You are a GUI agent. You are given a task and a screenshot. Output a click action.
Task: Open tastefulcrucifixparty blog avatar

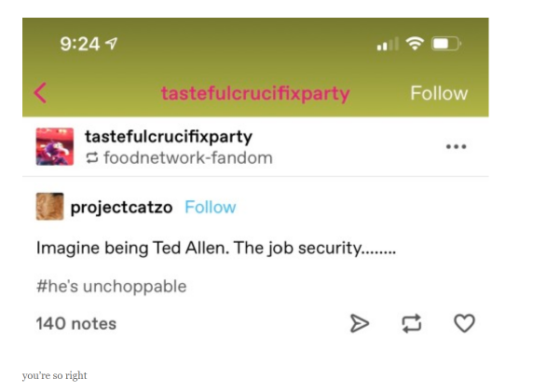tap(54, 147)
